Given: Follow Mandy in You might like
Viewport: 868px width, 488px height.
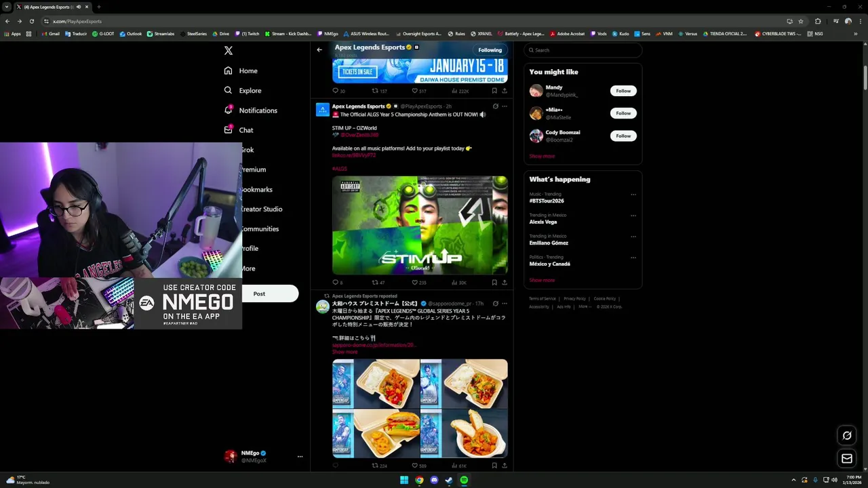Looking at the screenshot, I should pyautogui.click(x=623, y=91).
